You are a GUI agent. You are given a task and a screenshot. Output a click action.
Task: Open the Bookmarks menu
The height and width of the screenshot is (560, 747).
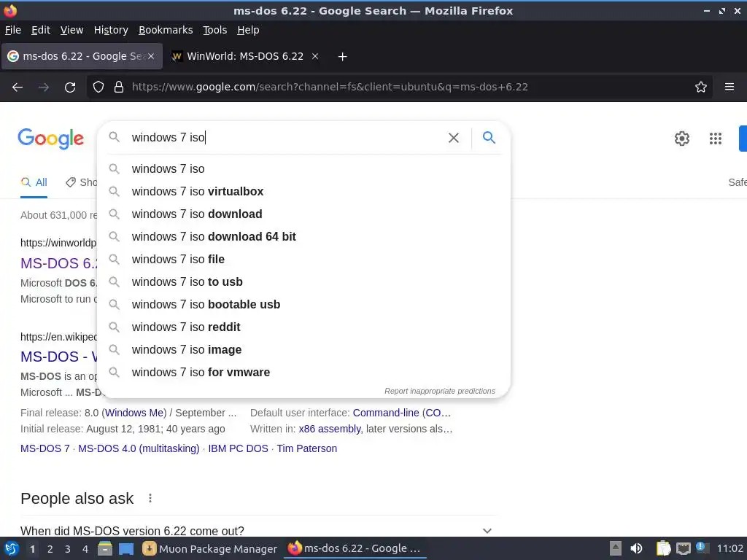(166, 30)
